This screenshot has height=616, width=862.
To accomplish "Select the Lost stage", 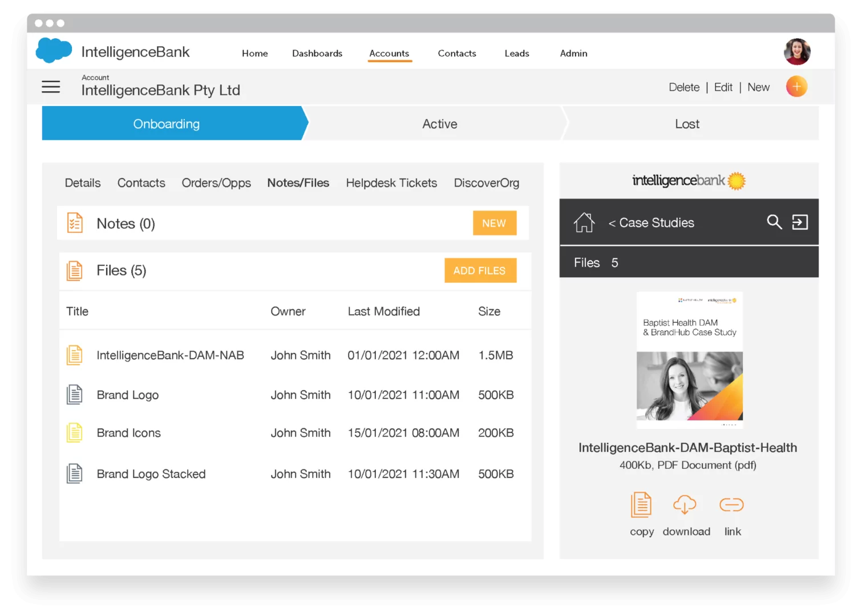I will [687, 124].
